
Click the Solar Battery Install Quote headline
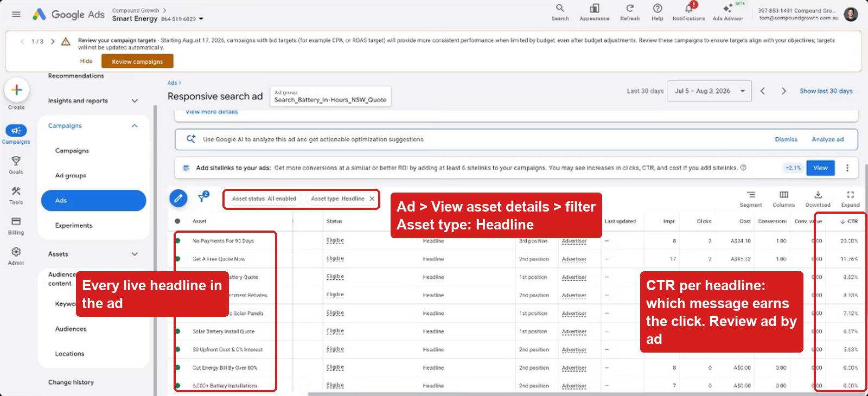[224, 331]
